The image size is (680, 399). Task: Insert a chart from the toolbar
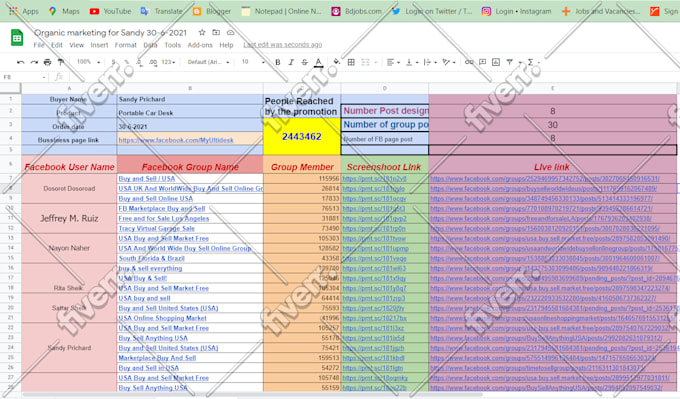coord(496,62)
